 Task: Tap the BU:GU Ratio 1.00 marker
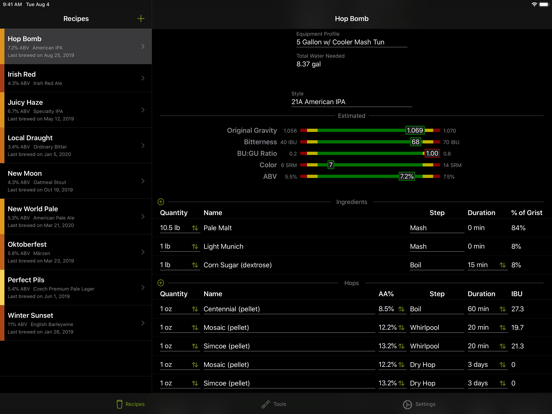[432, 153]
